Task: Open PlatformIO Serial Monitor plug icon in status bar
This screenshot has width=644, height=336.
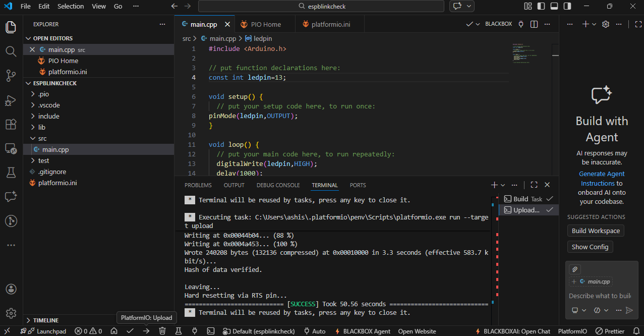Action: pos(195,331)
